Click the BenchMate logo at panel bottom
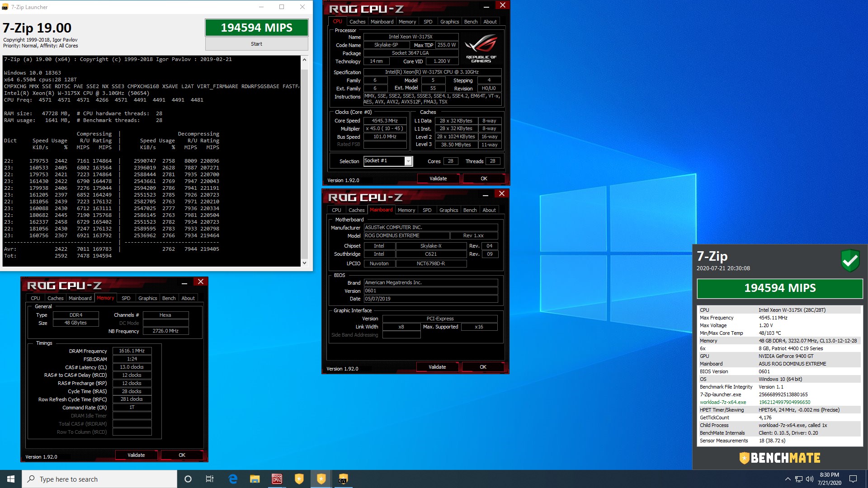The width and height of the screenshot is (868, 488). 780,458
